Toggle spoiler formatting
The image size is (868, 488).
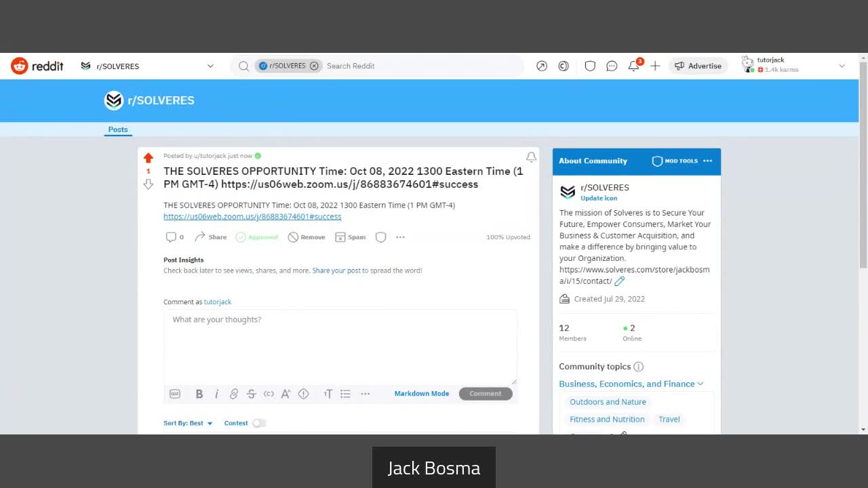tap(304, 394)
